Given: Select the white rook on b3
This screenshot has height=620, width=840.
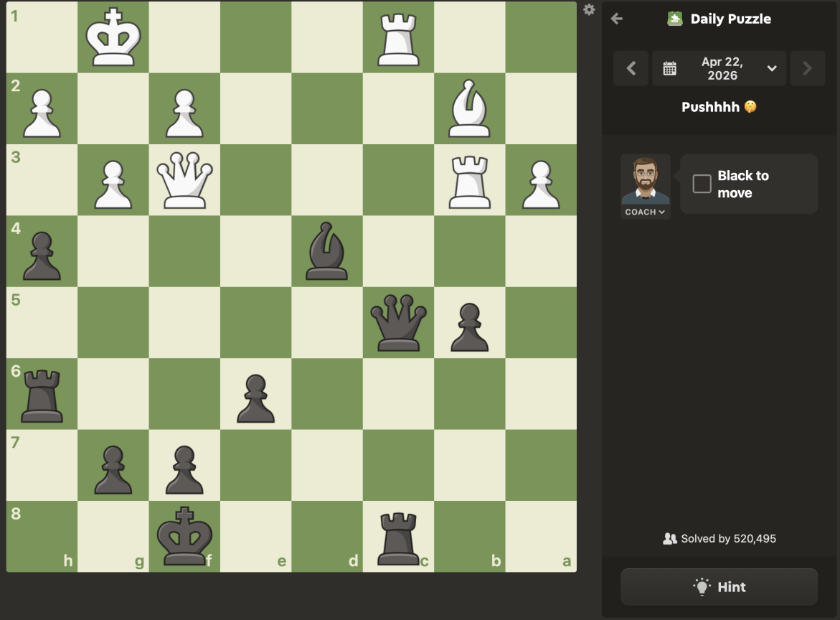Looking at the screenshot, I should point(469,181).
